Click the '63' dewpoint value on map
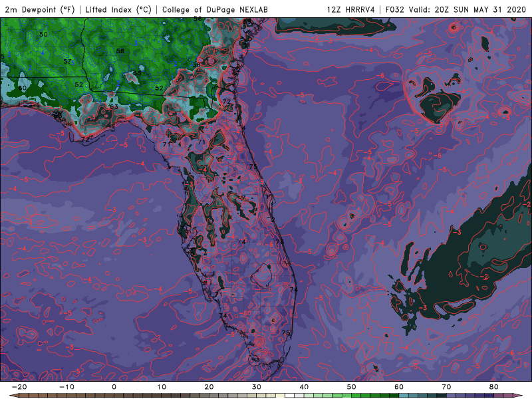 pos(114,107)
